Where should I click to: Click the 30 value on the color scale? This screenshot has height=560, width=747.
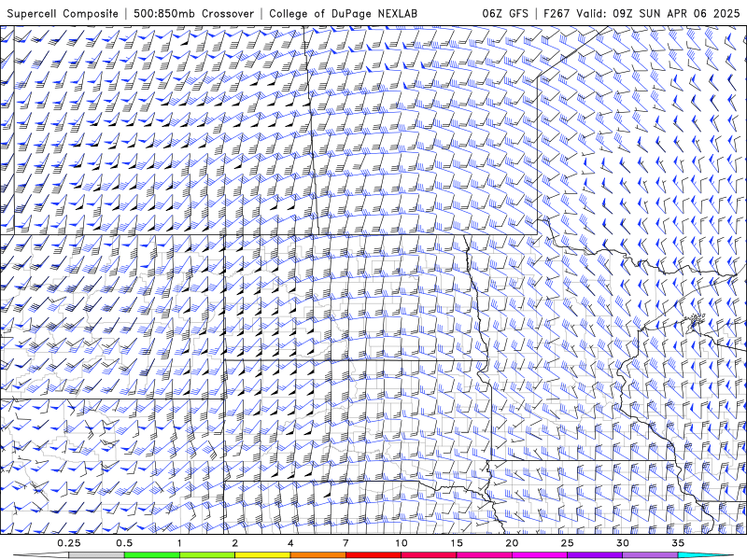[623, 543]
